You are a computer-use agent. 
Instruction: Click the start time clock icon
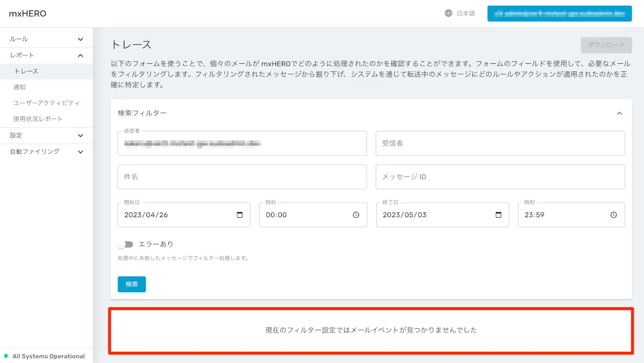pyautogui.click(x=356, y=215)
